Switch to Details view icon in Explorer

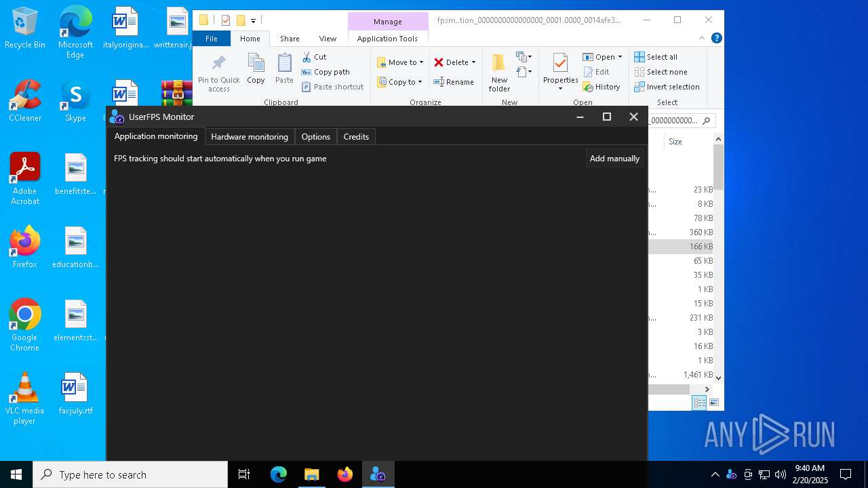coord(699,403)
